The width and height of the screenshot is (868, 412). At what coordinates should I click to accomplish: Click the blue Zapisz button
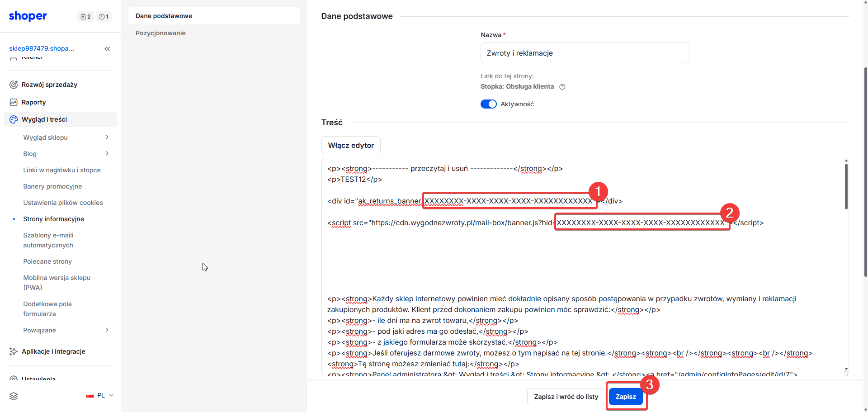click(626, 397)
